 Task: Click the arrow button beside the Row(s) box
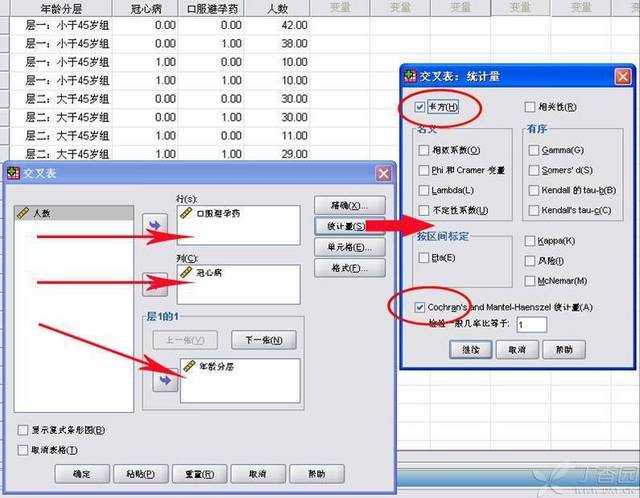155,227
